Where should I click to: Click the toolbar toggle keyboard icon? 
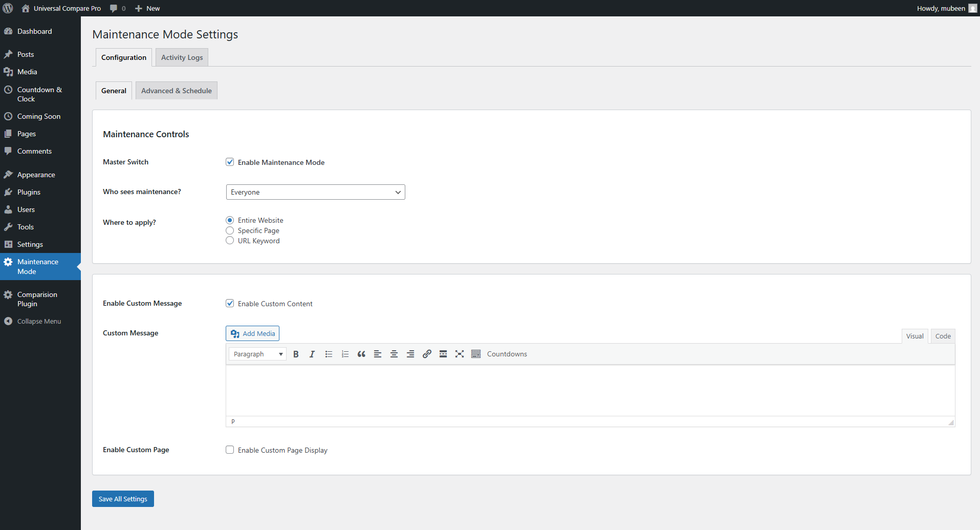coord(476,354)
